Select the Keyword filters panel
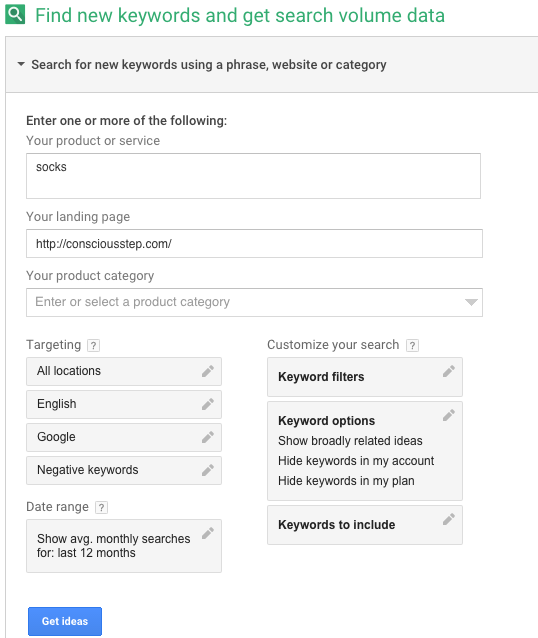The image size is (538, 638). tap(365, 377)
